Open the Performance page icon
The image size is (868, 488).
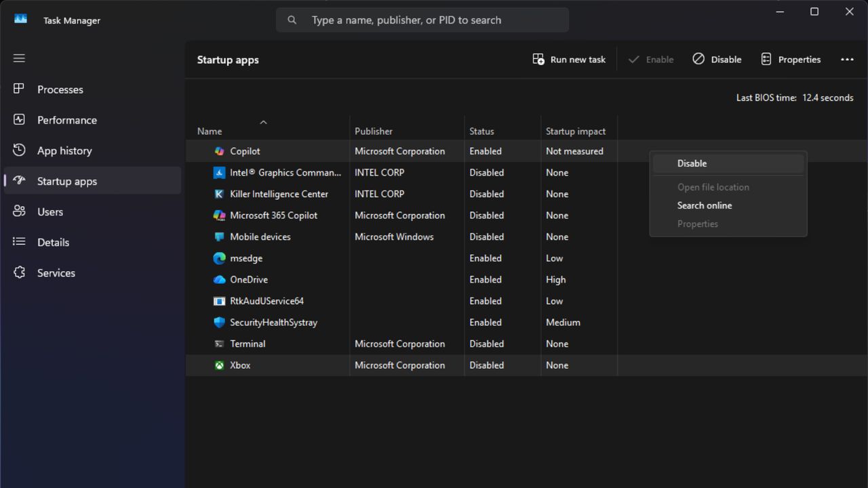[x=19, y=119]
